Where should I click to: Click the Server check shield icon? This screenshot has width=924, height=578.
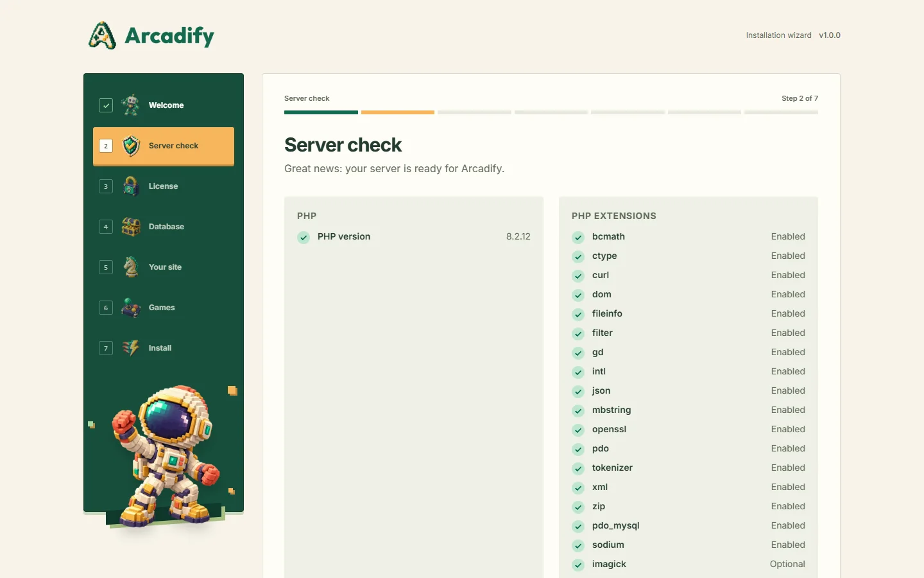[131, 146]
